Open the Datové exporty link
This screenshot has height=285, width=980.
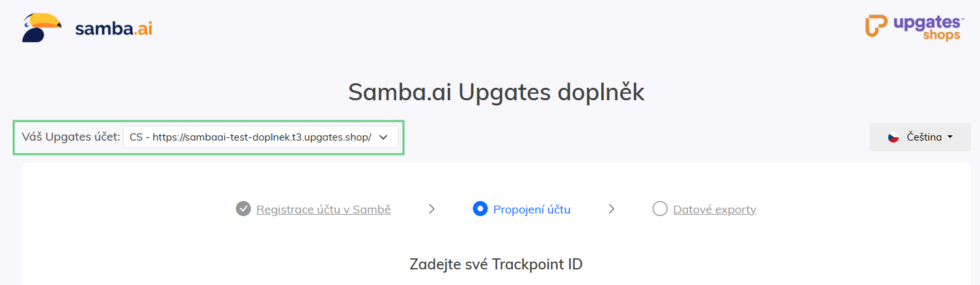pyautogui.click(x=715, y=210)
